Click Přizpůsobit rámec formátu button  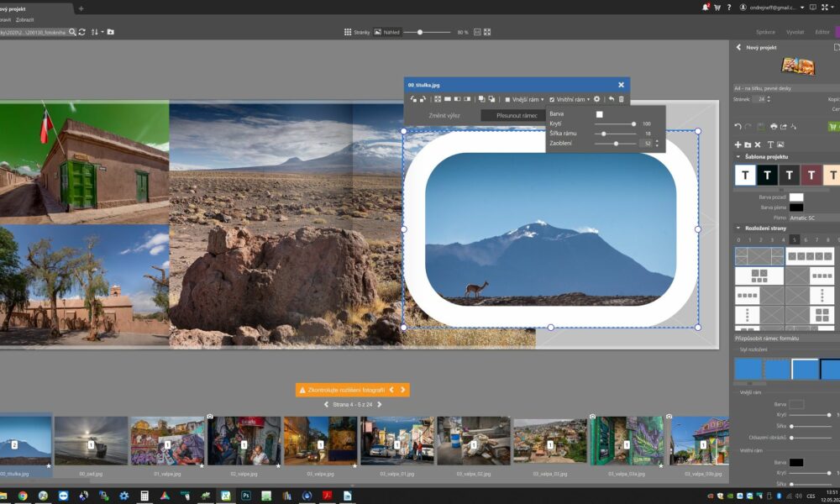pyautogui.click(x=786, y=339)
